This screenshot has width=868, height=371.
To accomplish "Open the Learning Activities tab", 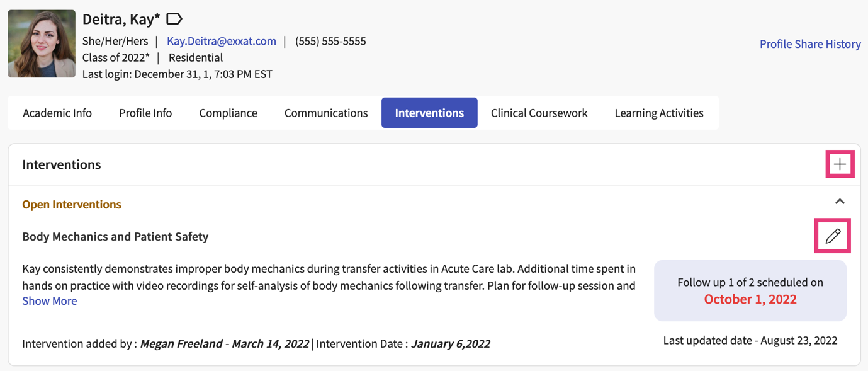I will [x=659, y=113].
